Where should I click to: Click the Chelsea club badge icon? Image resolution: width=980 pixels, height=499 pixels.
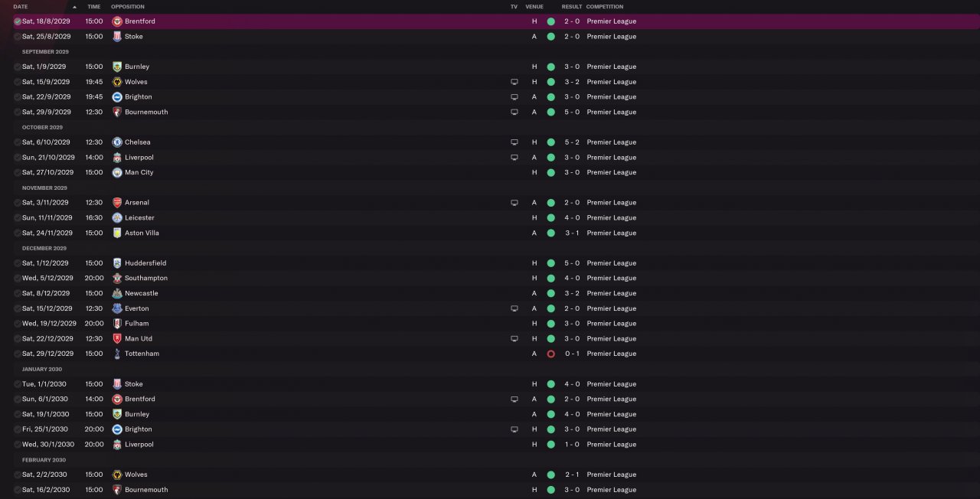(117, 142)
